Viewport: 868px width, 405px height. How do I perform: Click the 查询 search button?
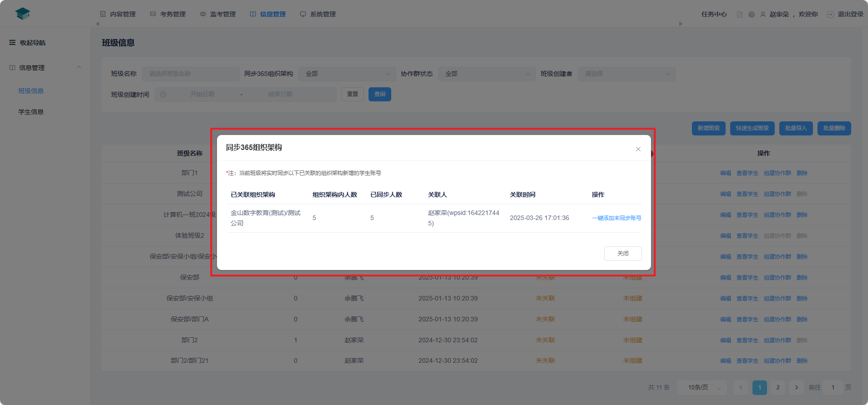tap(379, 95)
